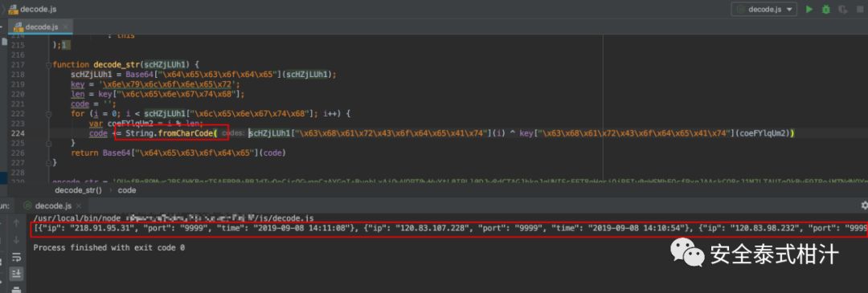The height and width of the screenshot is (293, 868).
Task: Click the print icon in Run sidebar
Action: 16,288
